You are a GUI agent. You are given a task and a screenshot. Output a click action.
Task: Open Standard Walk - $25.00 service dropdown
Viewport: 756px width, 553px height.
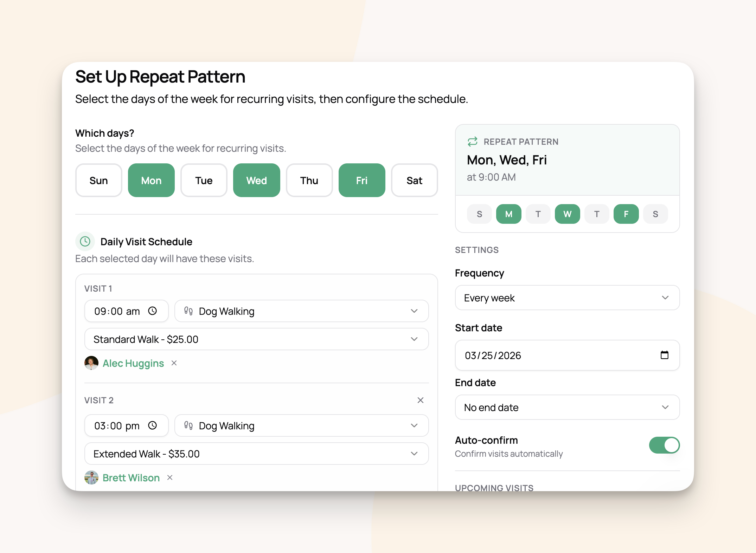256,339
